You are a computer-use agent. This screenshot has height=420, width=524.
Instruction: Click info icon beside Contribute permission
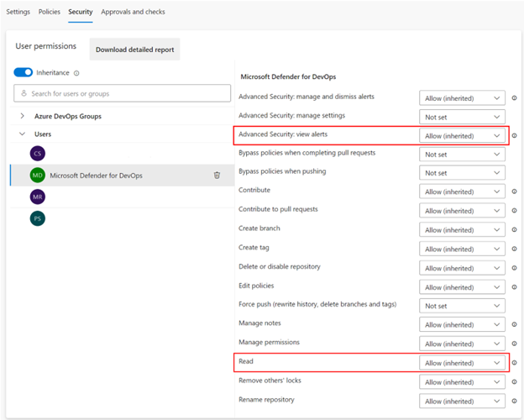coord(514,192)
